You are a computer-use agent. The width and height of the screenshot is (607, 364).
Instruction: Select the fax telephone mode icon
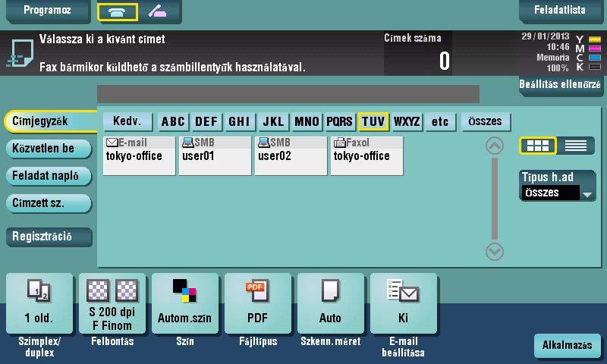click(x=118, y=11)
